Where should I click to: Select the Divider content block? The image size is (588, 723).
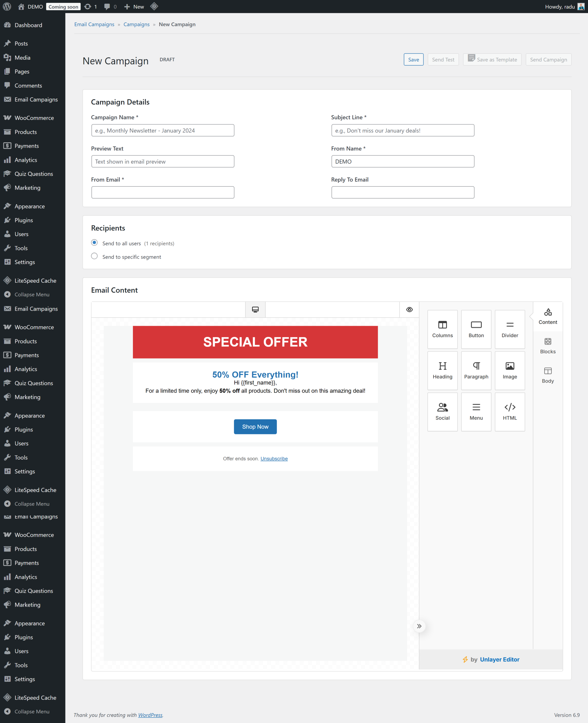510,329
